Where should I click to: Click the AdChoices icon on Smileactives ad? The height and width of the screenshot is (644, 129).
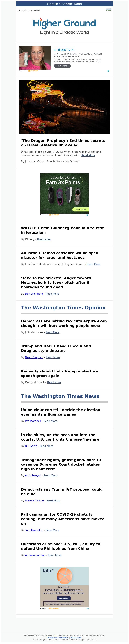click(x=108, y=71)
